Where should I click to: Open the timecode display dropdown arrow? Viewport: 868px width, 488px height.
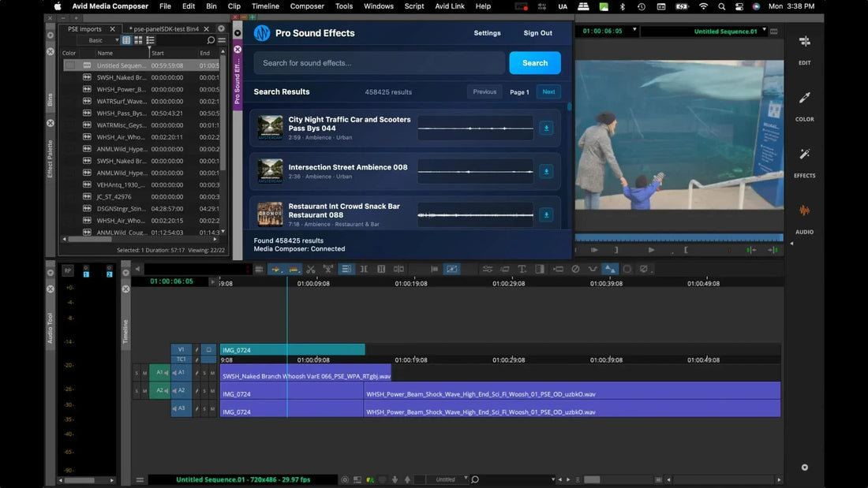tap(635, 31)
